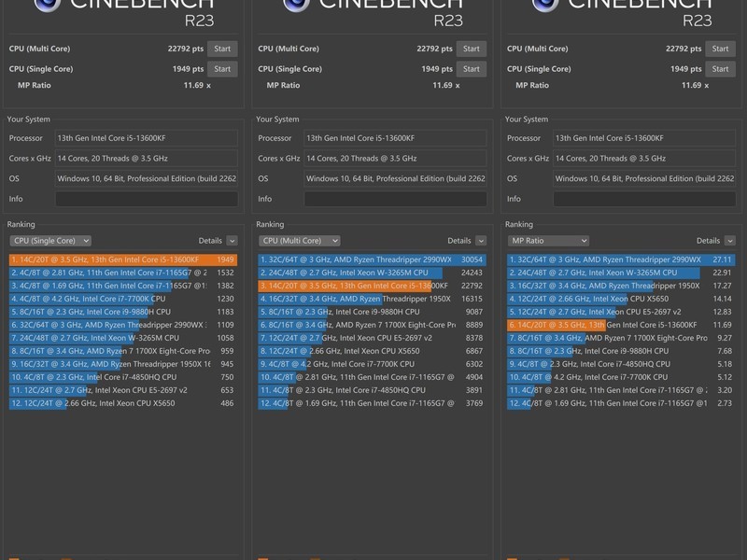
Task: Click Info field in MP Ratio ranking window
Action: click(644, 199)
